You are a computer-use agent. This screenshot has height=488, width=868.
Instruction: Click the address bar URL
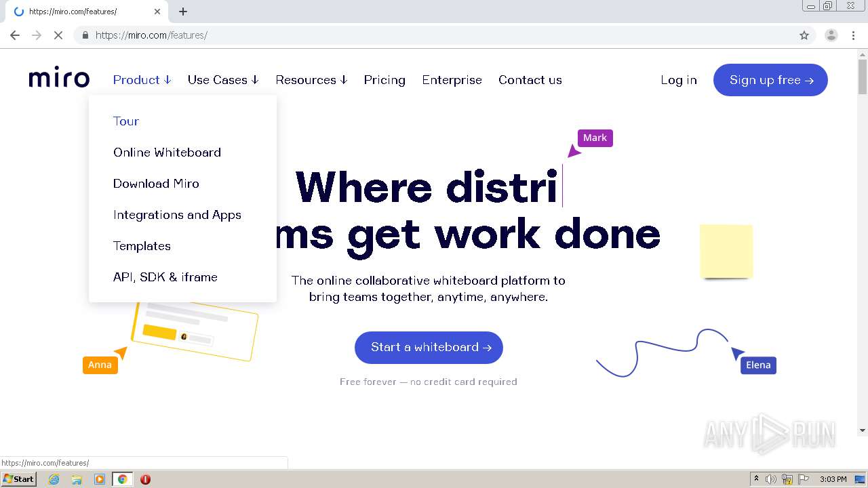151,35
